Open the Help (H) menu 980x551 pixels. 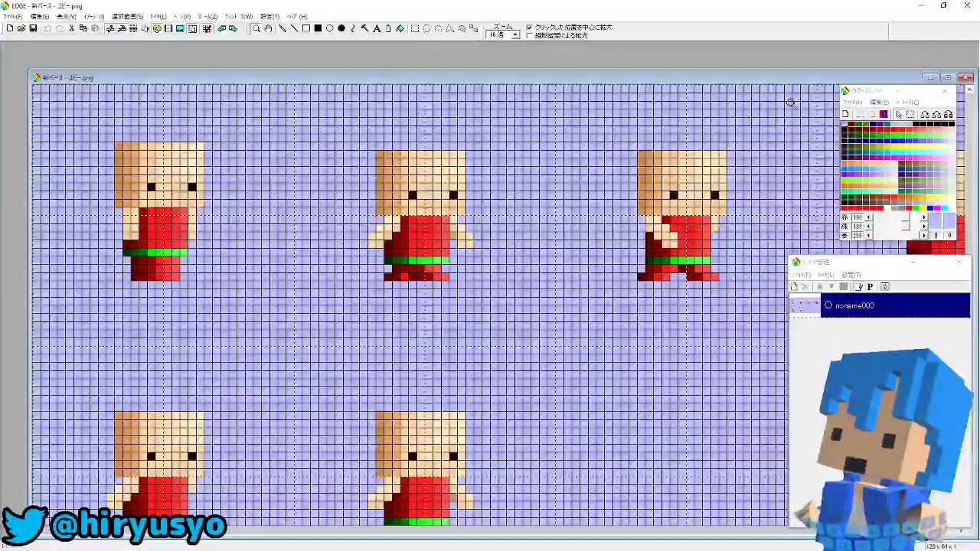point(297,16)
